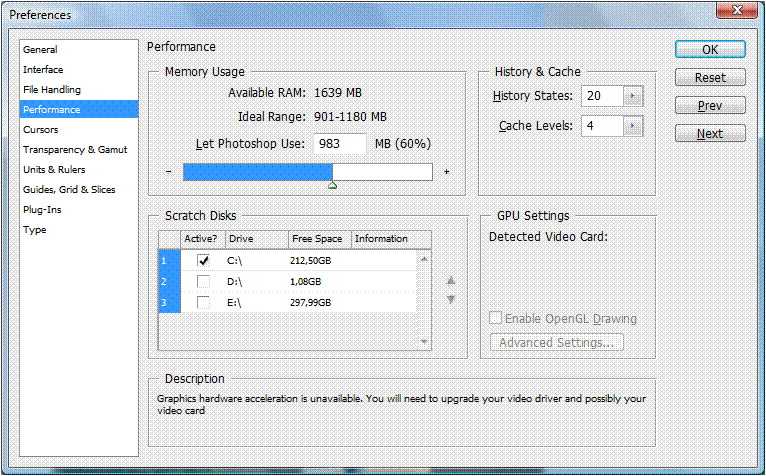This screenshot has width=766, height=476.
Task: Click the Reset button
Action: tap(710, 77)
